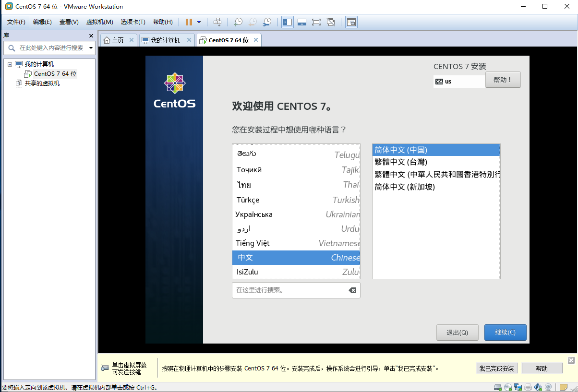Click the 退出(Q) button
This screenshot has width=578, height=392.
(457, 333)
